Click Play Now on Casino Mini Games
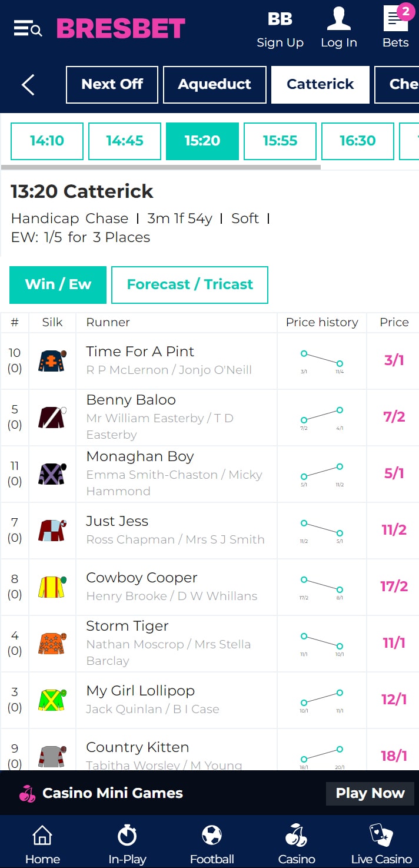The height and width of the screenshot is (868, 419). click(x=370, y=793)
